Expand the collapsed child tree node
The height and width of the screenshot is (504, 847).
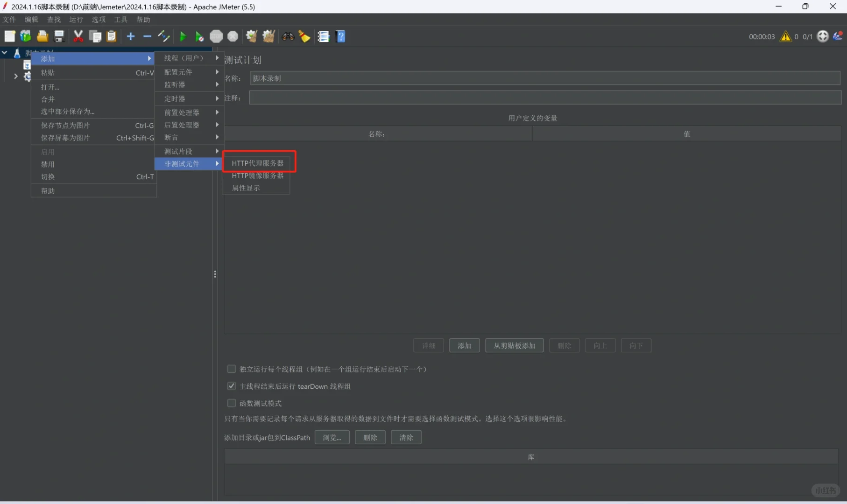(16, 76)
